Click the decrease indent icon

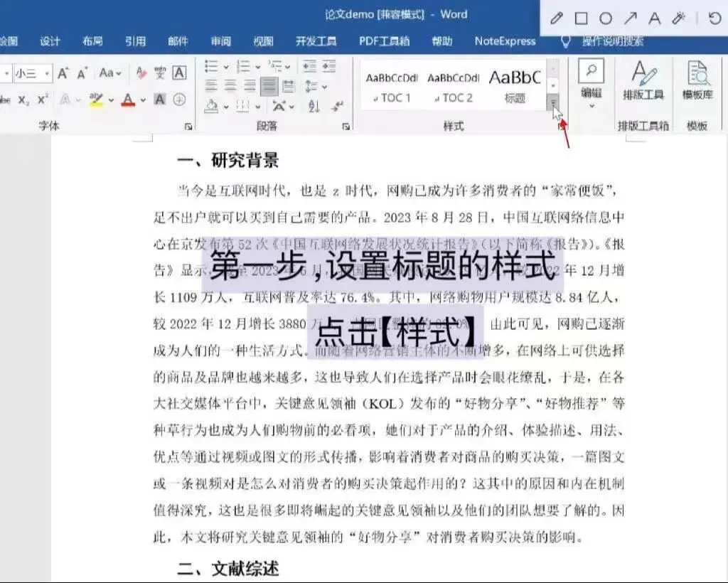coord(310,66)
